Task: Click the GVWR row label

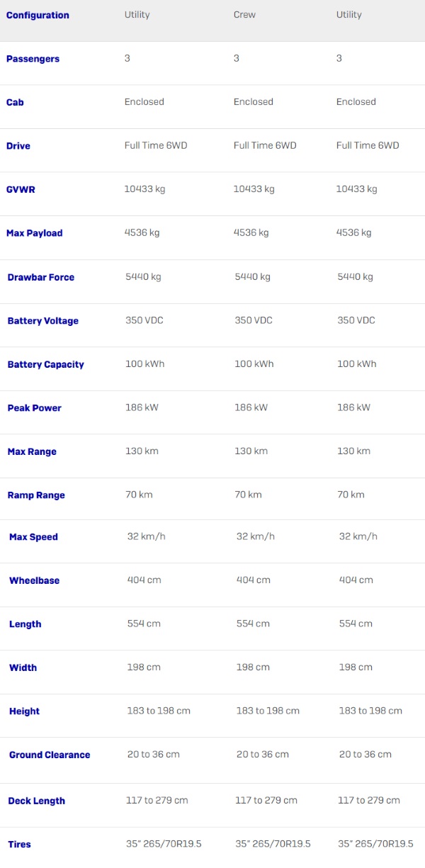Action: [21, 190]
